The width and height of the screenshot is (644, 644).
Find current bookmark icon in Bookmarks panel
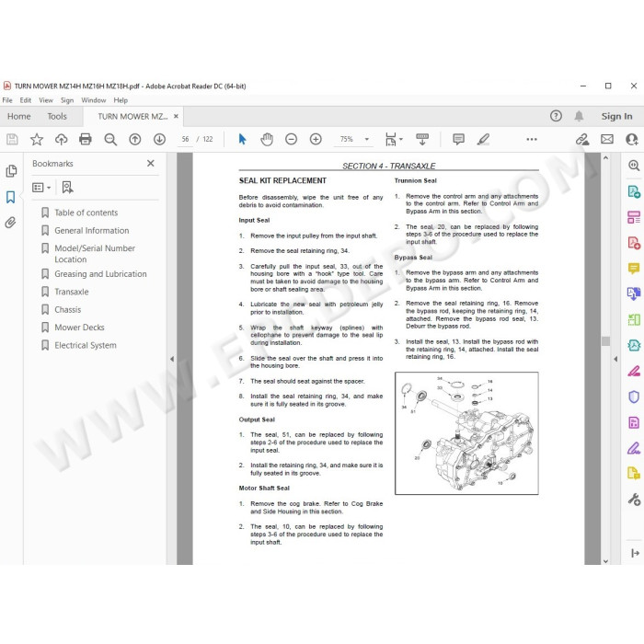tap(67, 188)
